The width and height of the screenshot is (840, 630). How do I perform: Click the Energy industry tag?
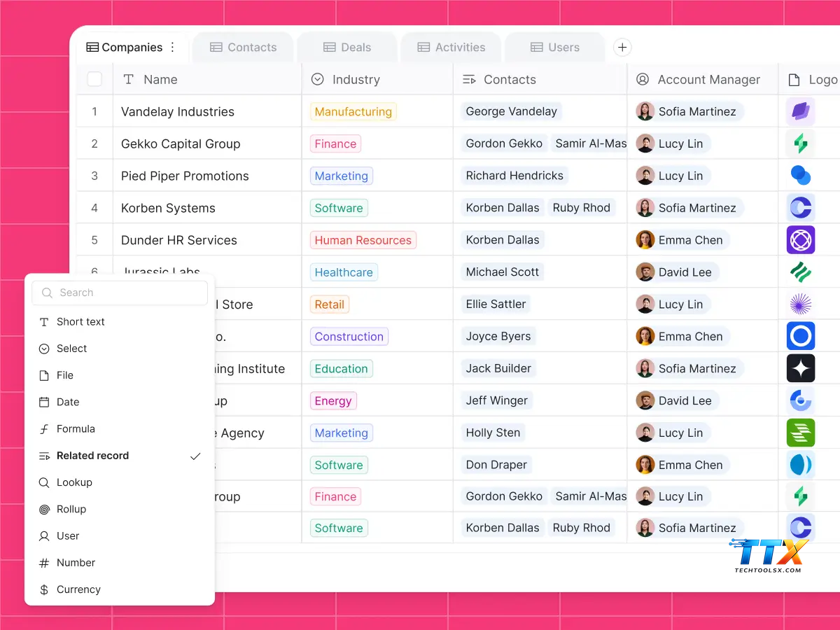click(333, 401)
